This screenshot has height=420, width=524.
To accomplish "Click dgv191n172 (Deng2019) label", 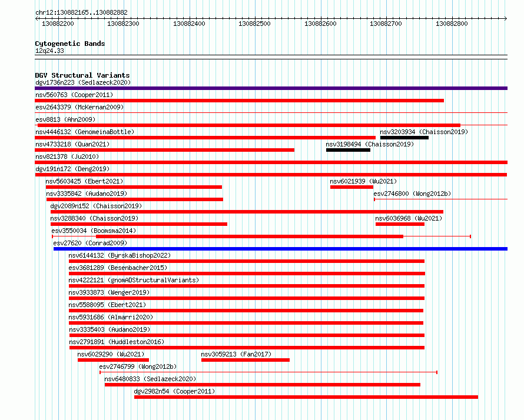I will [72, 169].
